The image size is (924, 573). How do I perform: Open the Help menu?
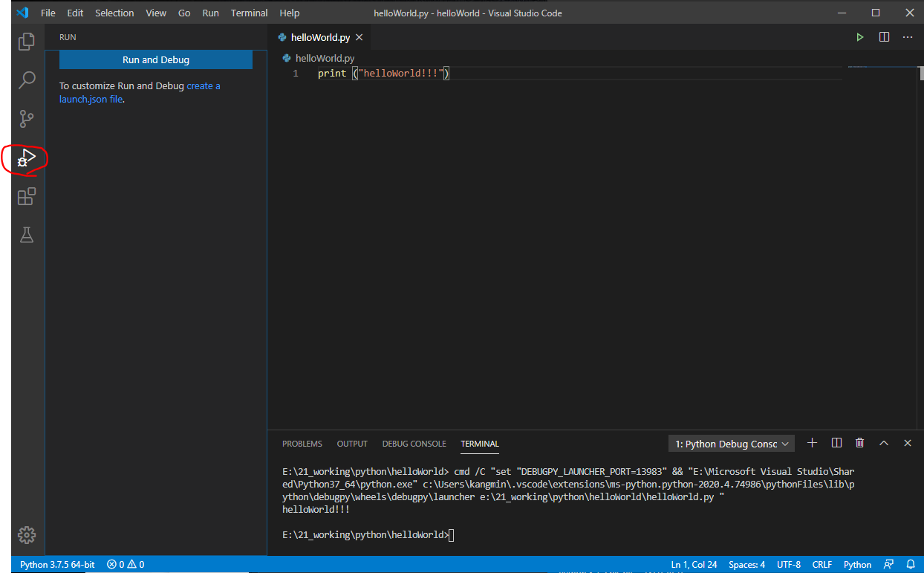pos(290,13)
